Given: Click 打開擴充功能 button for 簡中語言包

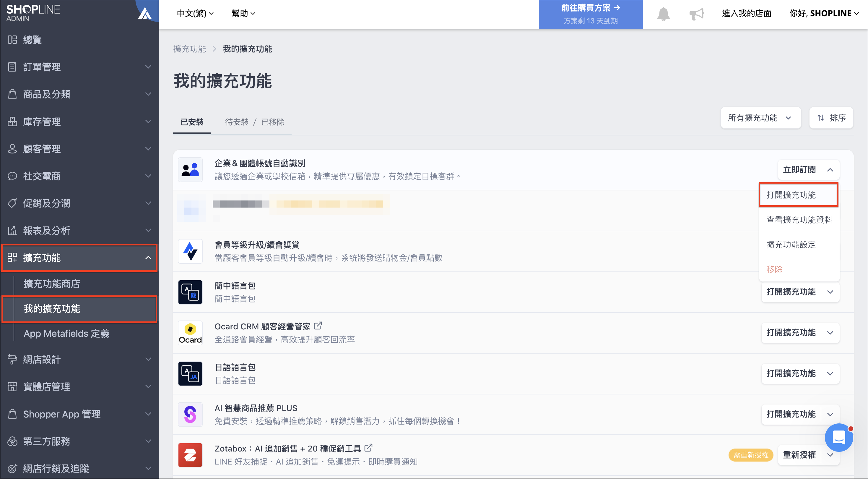Looking at the screenshot, I should click(791, 292).
